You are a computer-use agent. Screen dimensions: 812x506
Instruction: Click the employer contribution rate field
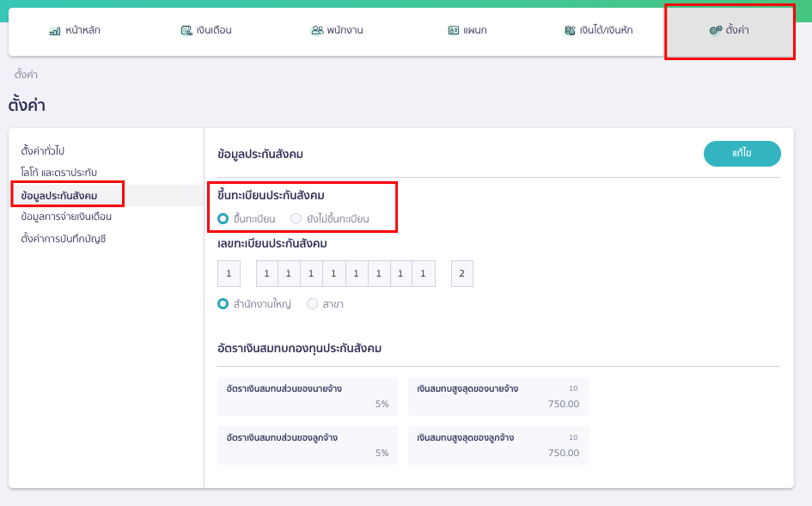pyautogui.click(x=308, y=396)
